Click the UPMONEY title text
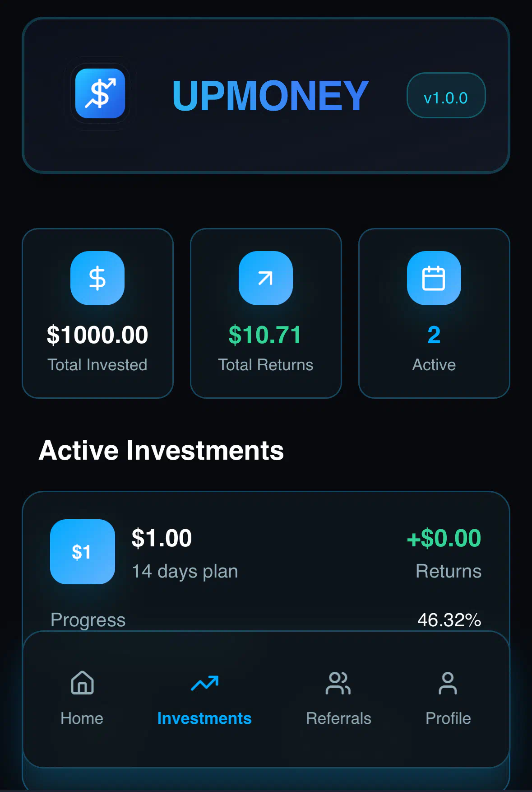Image resolution: width=532 pixels, height=792 pixels. [270, 96]
